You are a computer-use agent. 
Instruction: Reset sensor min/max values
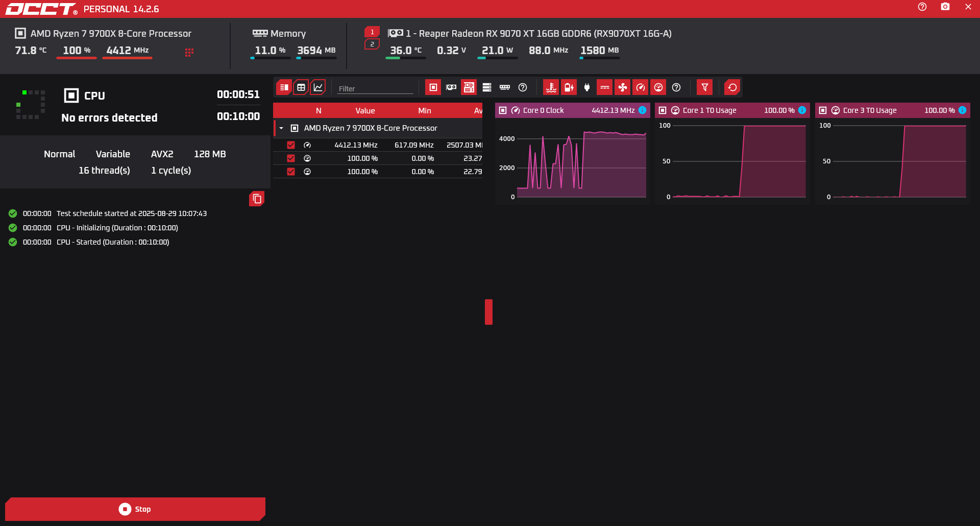click(732, 87)
